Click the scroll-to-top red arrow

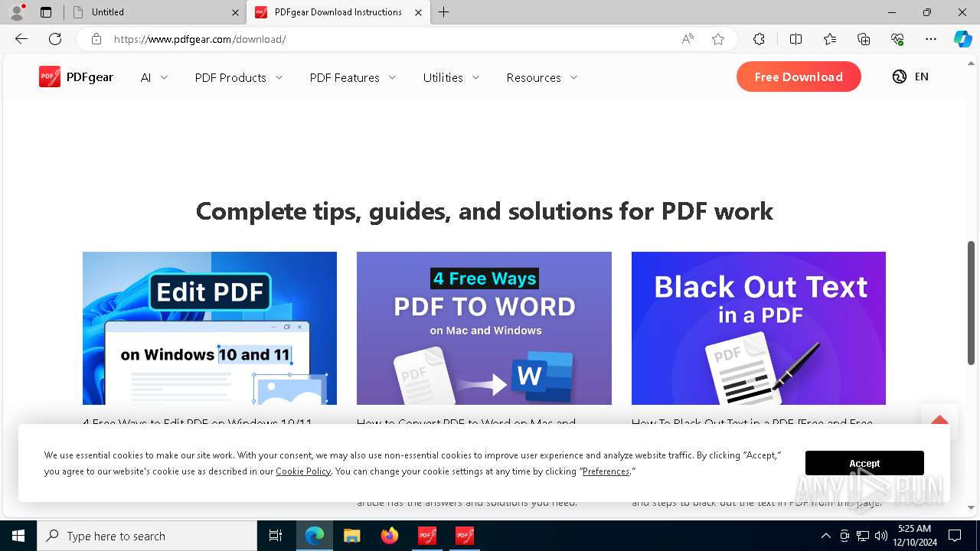(x=939, y=421)
